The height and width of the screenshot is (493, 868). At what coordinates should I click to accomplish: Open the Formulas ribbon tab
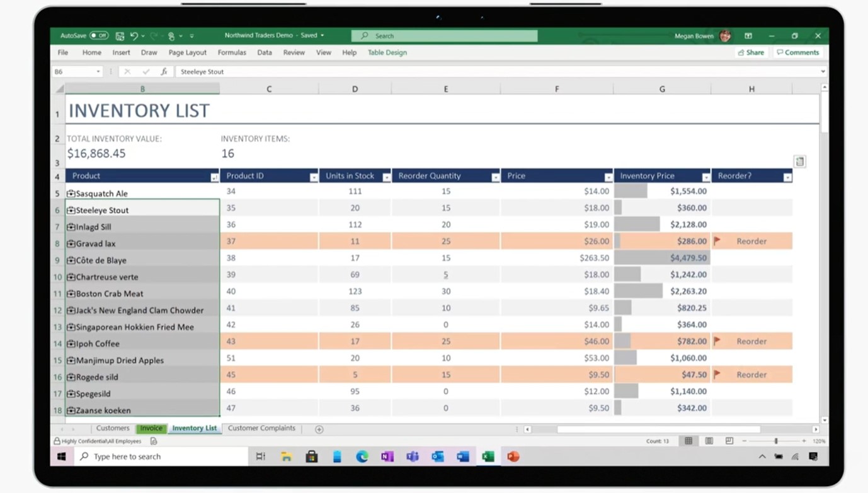click(x=232, y=53)
